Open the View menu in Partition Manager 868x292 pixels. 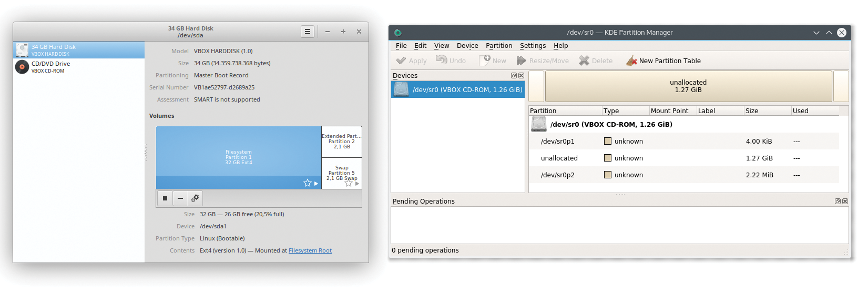coord(442,46)
